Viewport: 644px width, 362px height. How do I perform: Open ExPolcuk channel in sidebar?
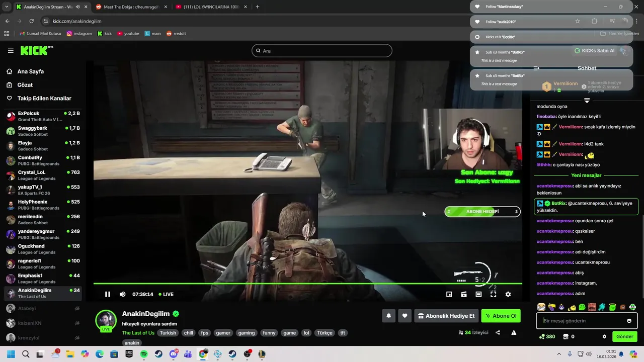click(43, 116)
